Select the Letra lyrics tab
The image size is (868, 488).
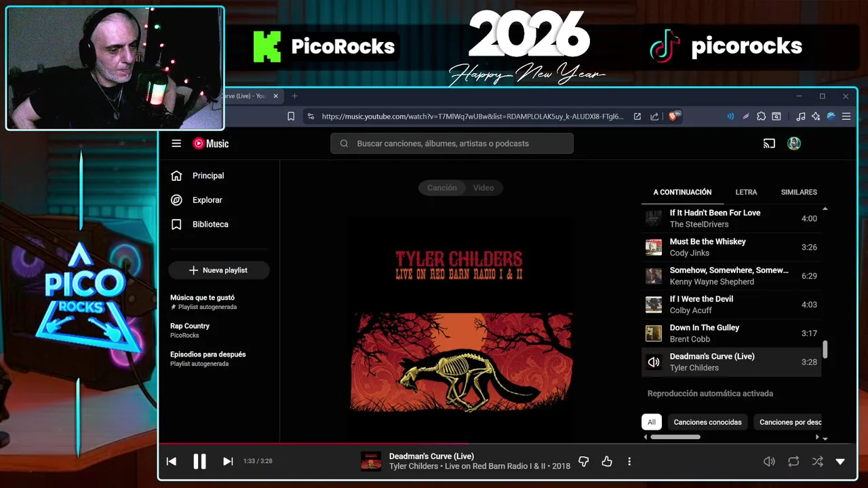coord(746,192)
